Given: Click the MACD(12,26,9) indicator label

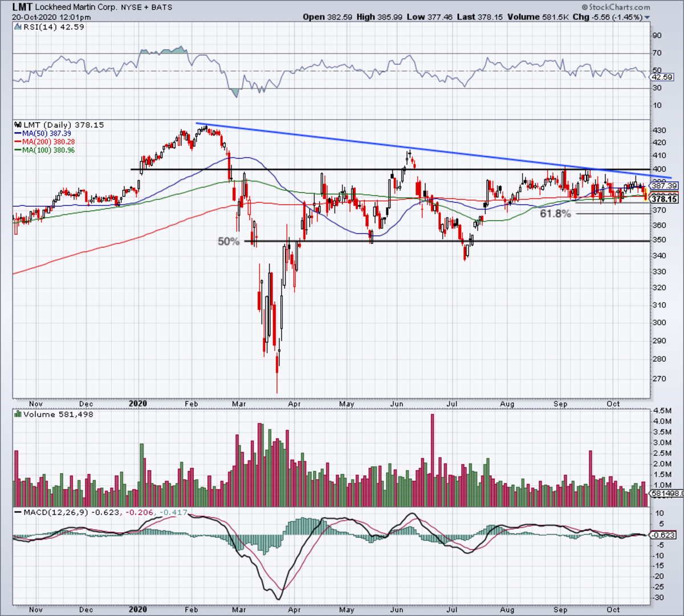Looking at the screenshot, I should click(x=55, y=512).
